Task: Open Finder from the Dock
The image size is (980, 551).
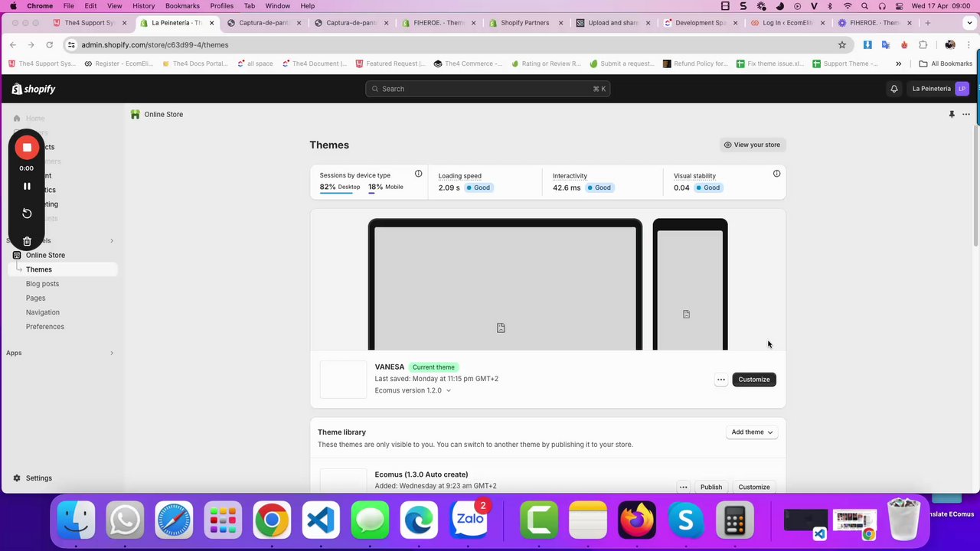Action: [76, 520]
